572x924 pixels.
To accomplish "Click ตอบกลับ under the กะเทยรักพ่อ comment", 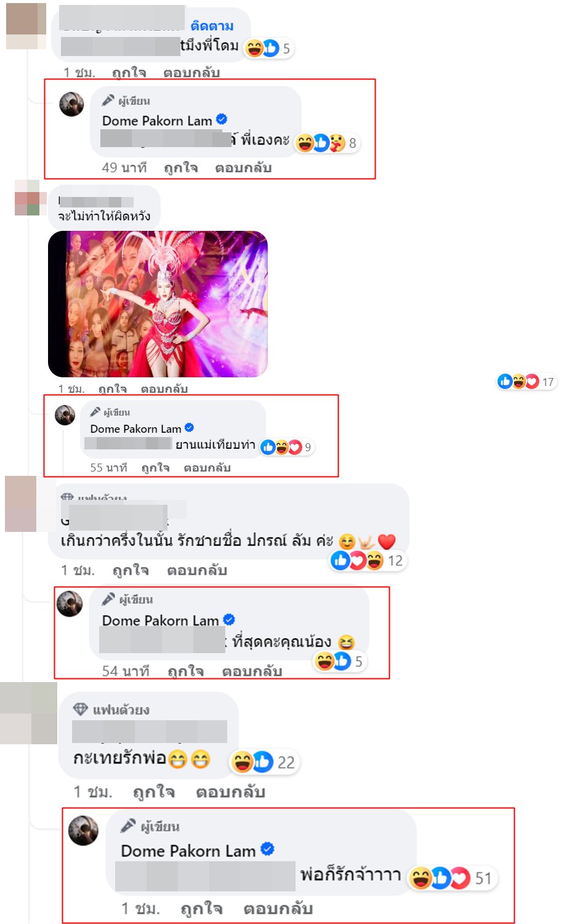I will (x=230, y=792).
